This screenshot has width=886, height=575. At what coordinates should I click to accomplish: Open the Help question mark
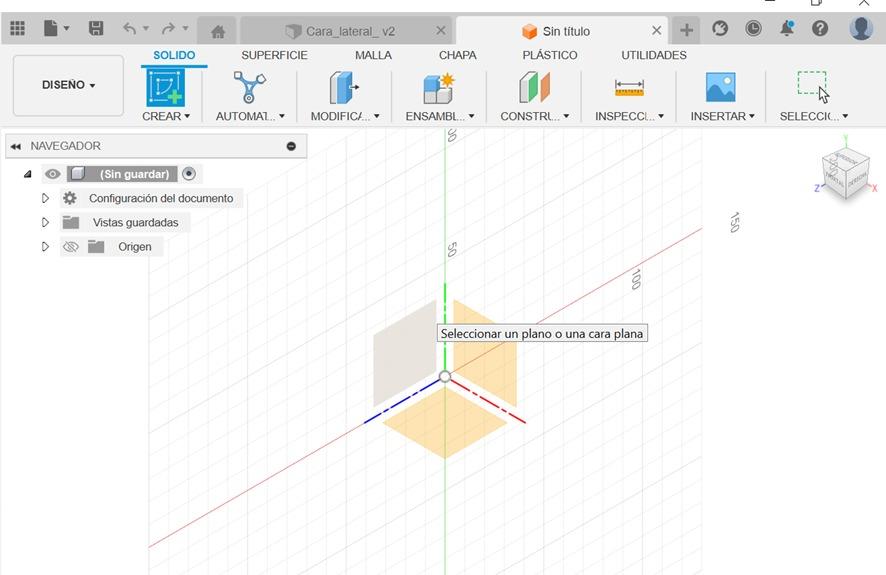tap(820, 28)
